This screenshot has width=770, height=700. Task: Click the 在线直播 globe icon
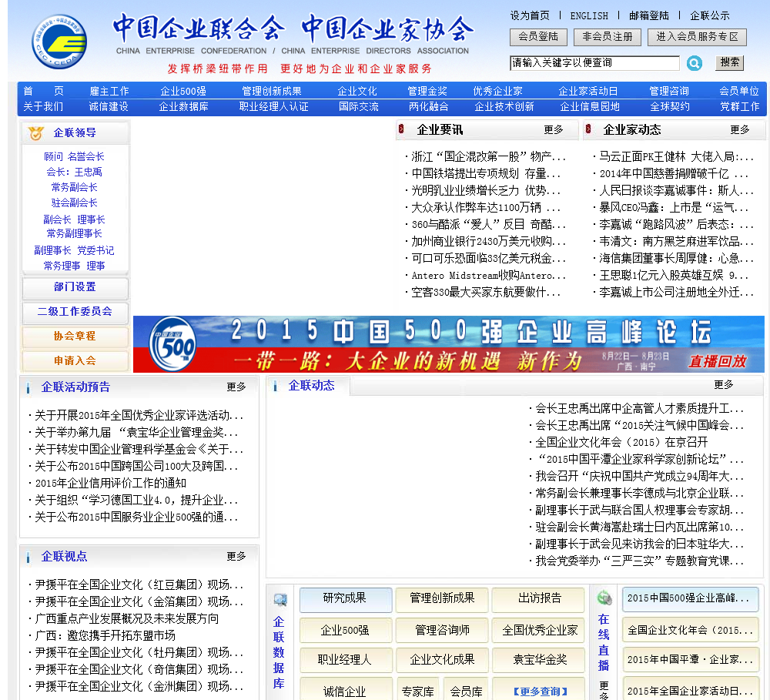coord(604,598)
